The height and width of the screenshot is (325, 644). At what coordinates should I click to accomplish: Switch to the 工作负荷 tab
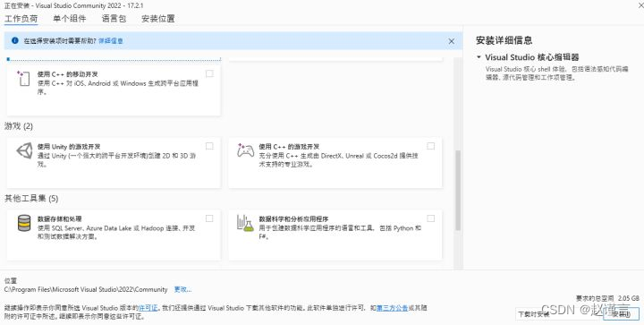coord(21,19)
